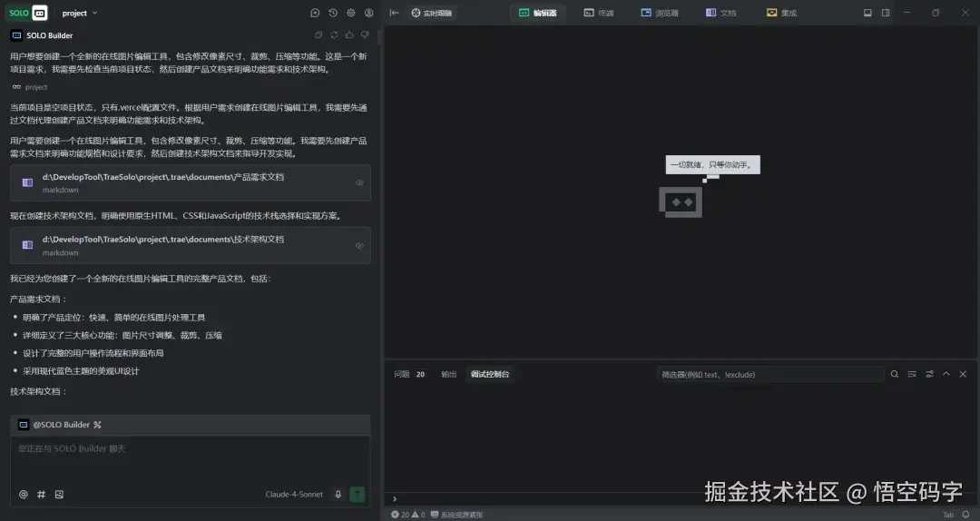
Task: Switch to the 编辑器 tab
Action: (537, 13)
